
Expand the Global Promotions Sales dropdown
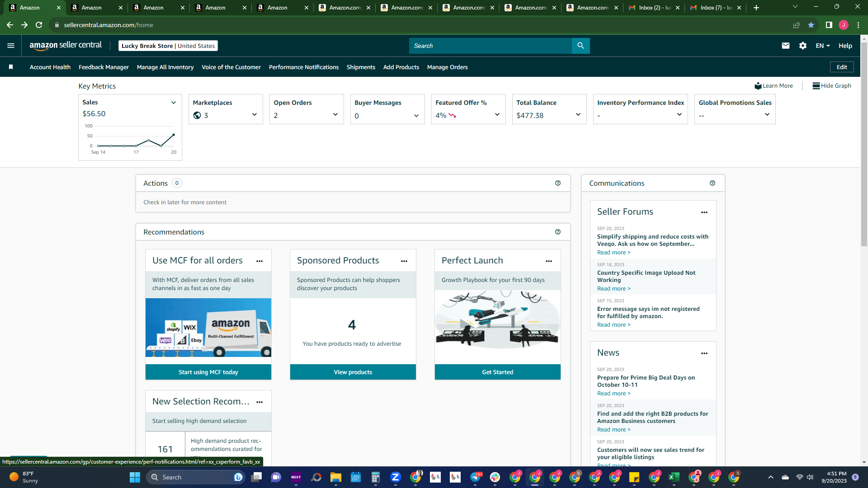pos(767,115)
